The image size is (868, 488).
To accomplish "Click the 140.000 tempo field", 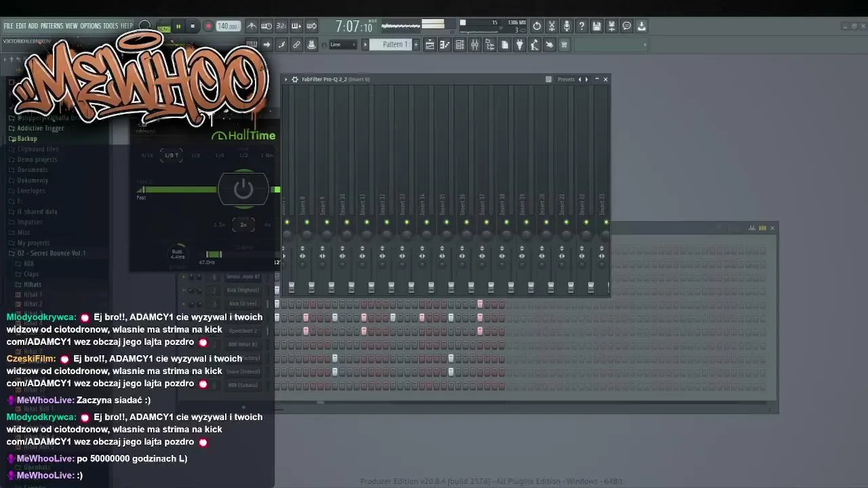I will (x=228, y=26).
